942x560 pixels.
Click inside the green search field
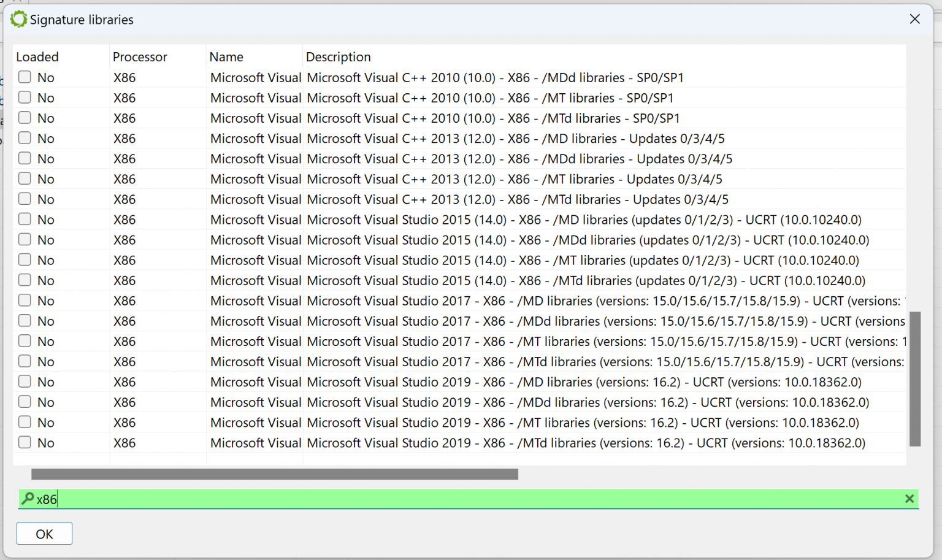(x=245, y=499)
